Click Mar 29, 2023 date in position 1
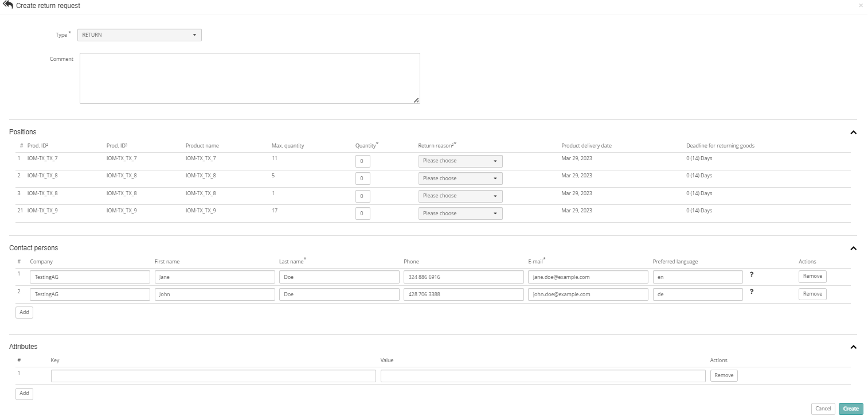This screenshot has height=419, width=868. 577,158
